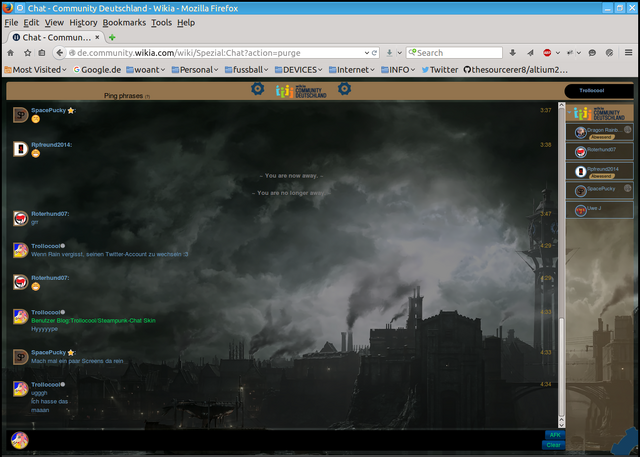Click the message text reading grr
The height and width of the screenshot is (457, 640).
[x=35, y=222]
